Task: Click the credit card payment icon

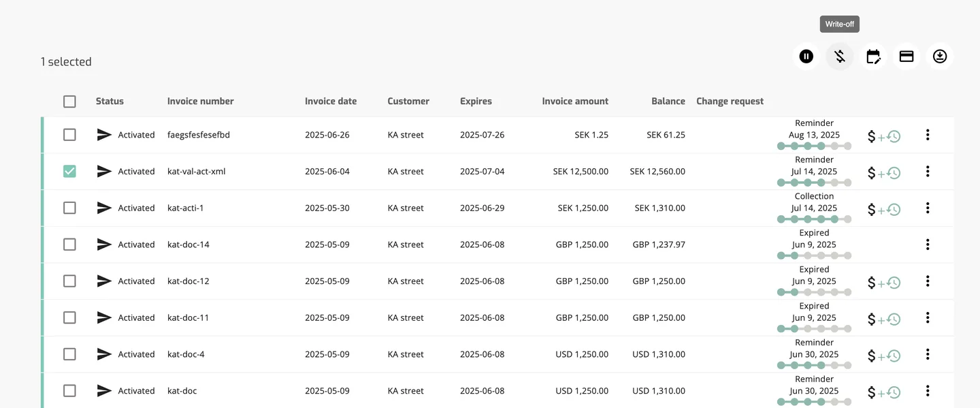Action: click(906, 57)
